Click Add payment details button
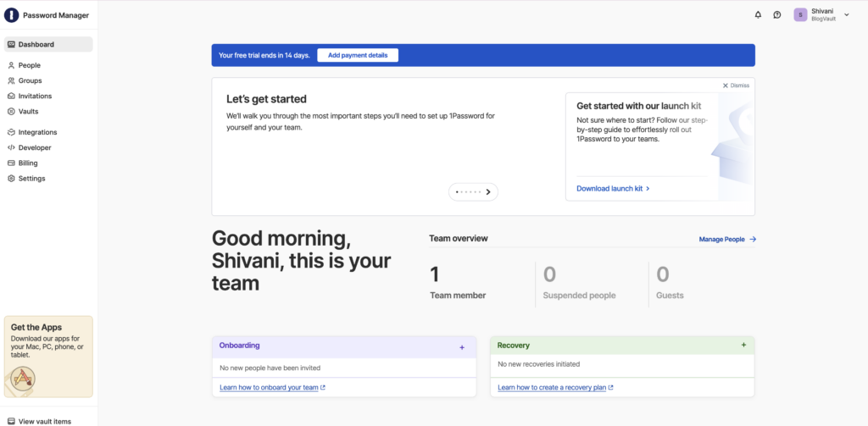Viewport: 868px width, 426px height. [358, 55]
